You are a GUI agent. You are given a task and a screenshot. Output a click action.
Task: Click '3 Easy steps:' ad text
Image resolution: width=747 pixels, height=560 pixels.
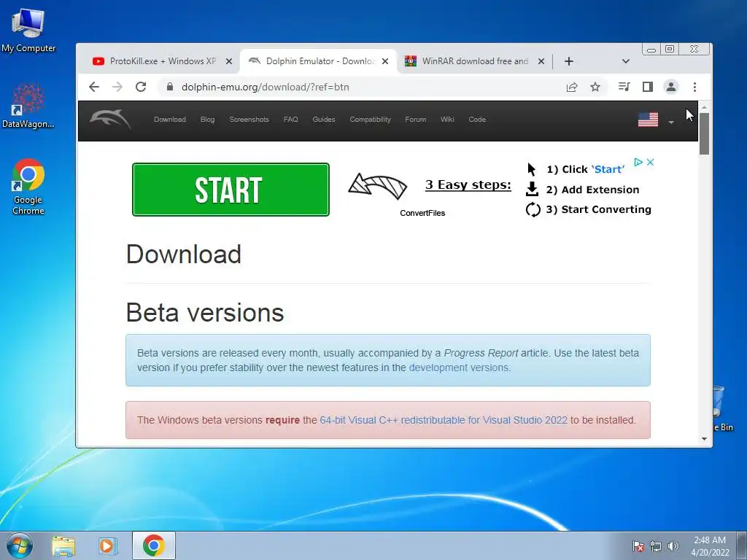468,184
